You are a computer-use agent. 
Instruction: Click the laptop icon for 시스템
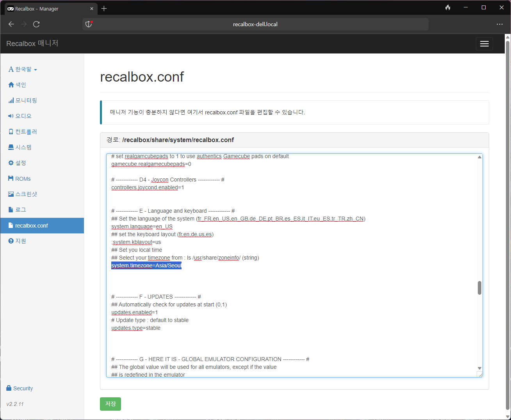pos(11,148)
